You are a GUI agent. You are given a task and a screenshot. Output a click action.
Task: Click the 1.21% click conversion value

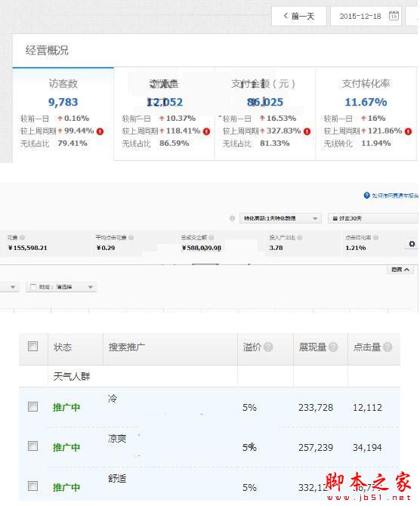[x=356, y=248]
